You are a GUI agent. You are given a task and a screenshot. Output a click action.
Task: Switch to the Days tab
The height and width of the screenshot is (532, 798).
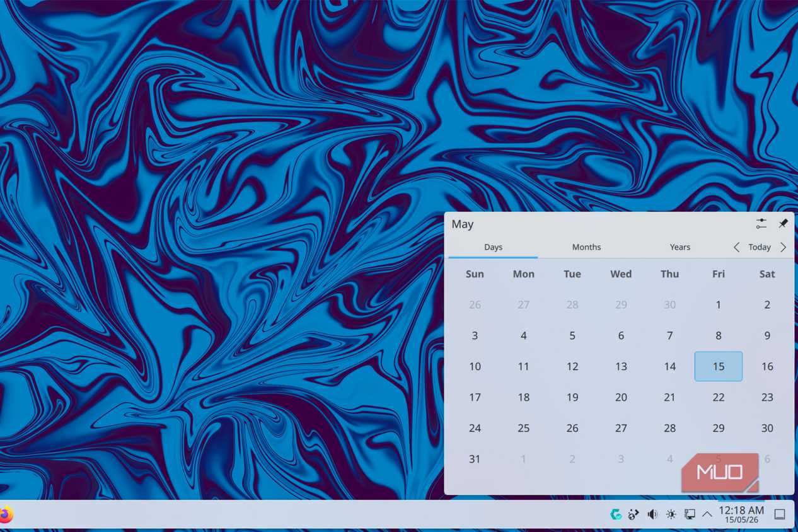493,247
